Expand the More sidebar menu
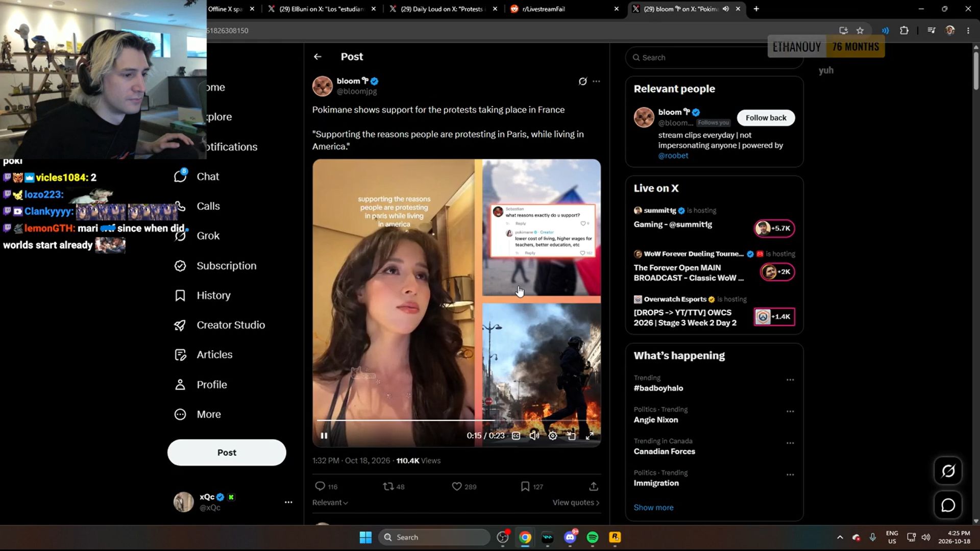This screenshot has width=980, height=551. 198,414
